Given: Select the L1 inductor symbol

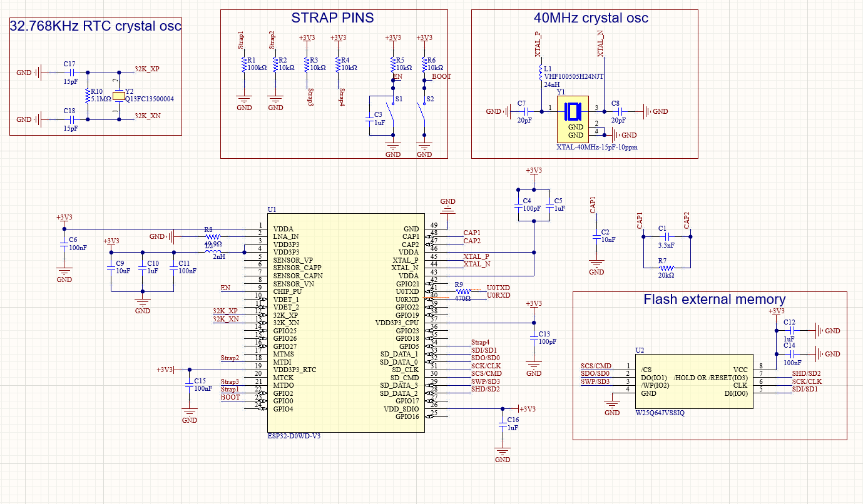Looking at the screenshot, I should pos(539,73).
